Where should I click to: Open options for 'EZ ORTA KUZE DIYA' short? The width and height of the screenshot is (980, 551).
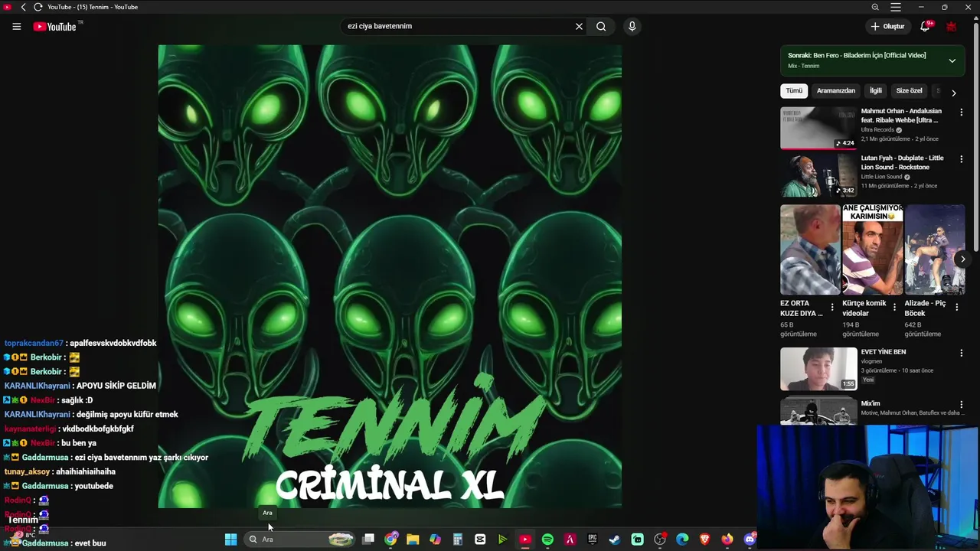pos(832,308)
